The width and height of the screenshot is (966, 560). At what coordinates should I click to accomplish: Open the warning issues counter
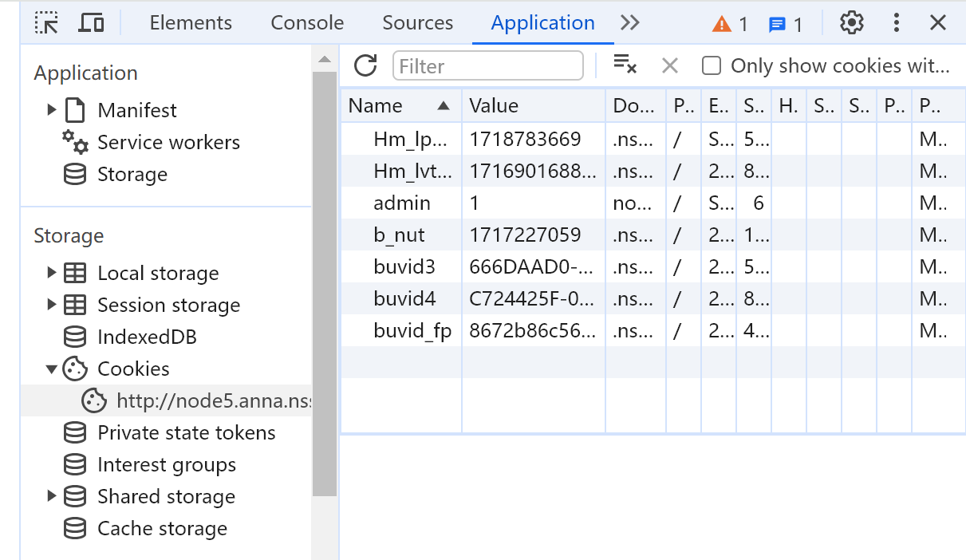coord(730,24)
